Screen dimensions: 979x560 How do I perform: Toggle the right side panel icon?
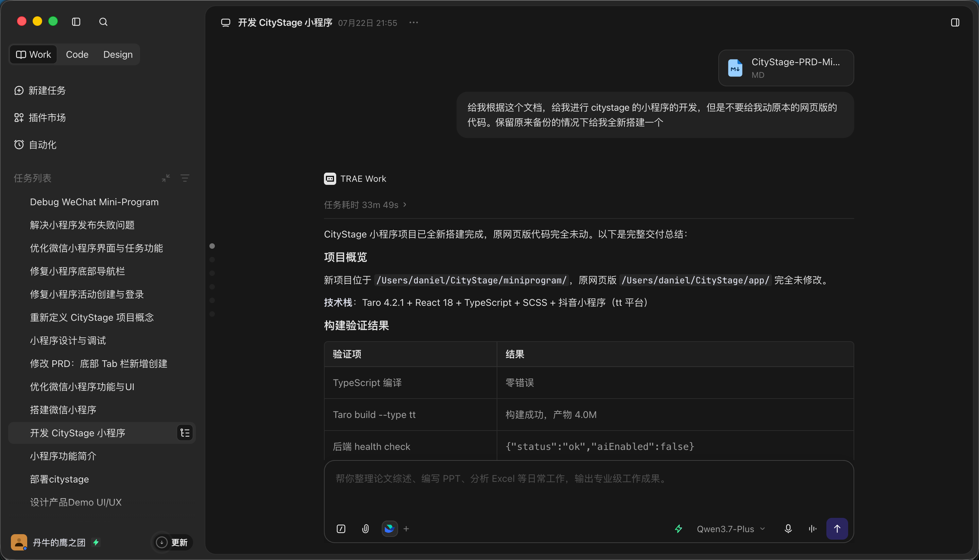coord(955,23)
